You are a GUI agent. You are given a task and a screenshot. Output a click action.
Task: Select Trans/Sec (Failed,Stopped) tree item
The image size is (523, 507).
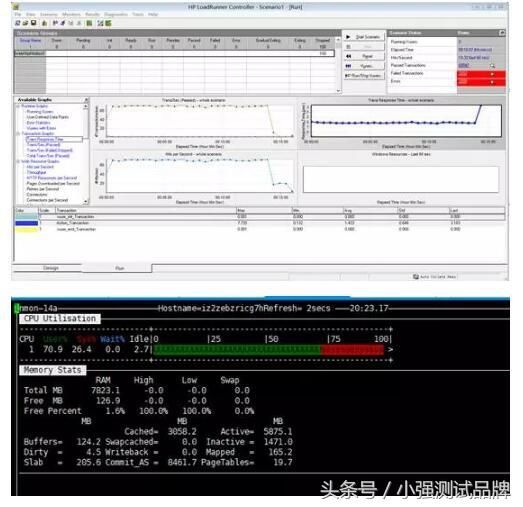point(49,150)
